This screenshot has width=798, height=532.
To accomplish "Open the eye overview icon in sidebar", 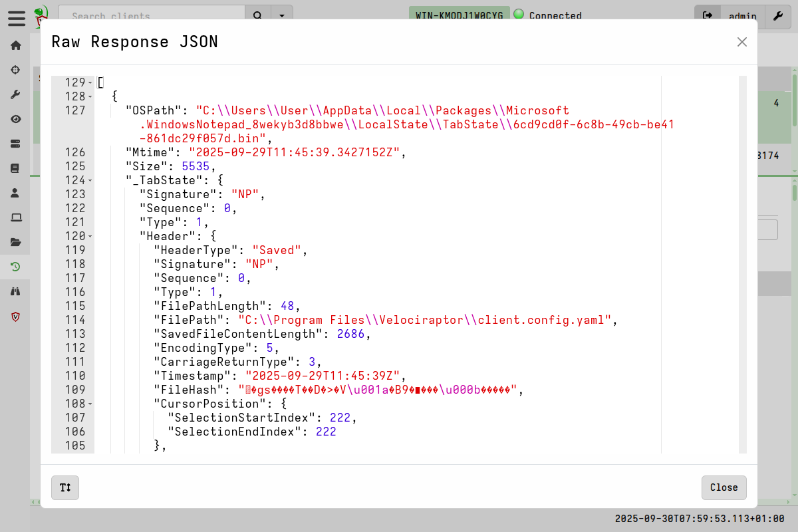I will point(15,118).
